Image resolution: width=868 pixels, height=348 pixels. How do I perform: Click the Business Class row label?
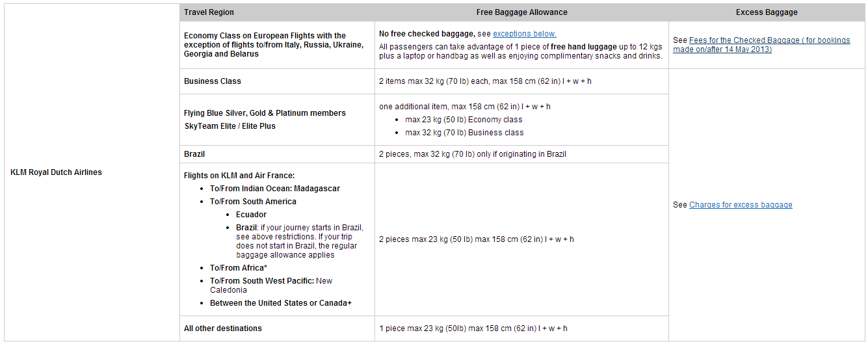pos(213,81)
